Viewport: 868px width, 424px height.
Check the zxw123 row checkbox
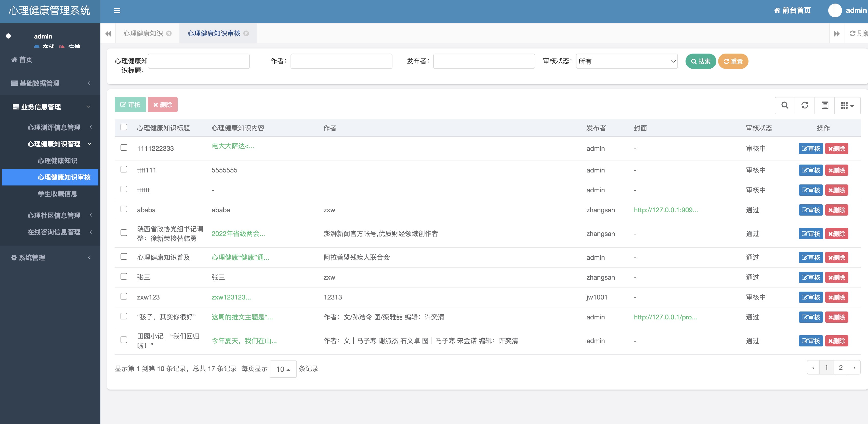pos(124,296)
